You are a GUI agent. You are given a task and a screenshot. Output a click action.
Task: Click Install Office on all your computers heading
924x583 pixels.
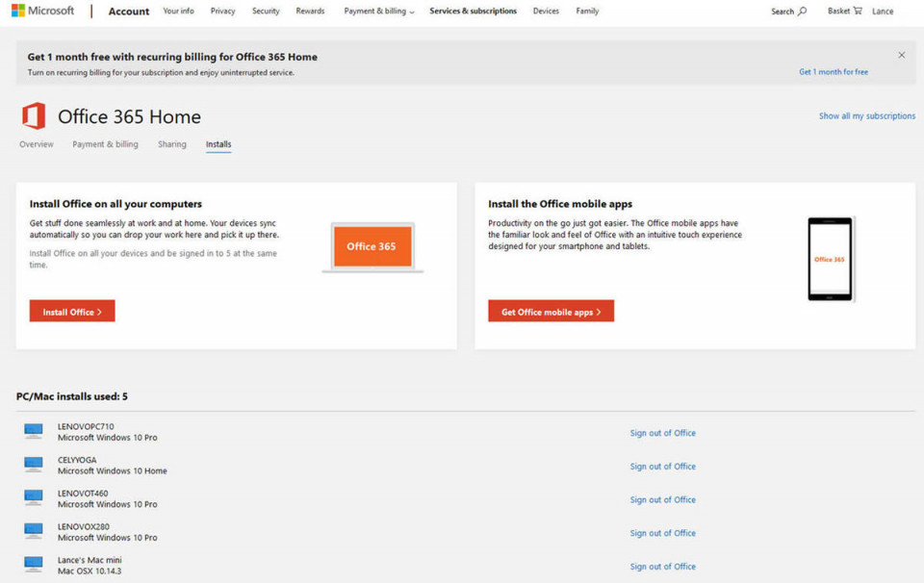115,204
